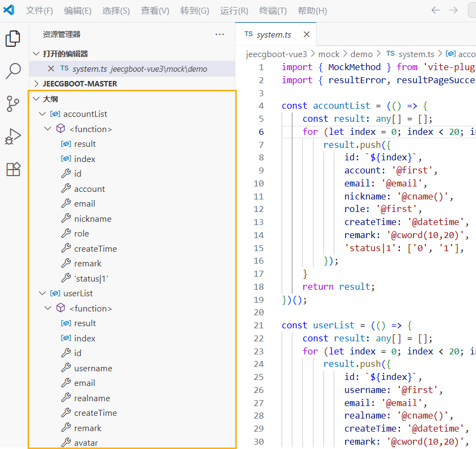Click the variable icon of index under userList

pyautogui.click(x=66, y=338)
